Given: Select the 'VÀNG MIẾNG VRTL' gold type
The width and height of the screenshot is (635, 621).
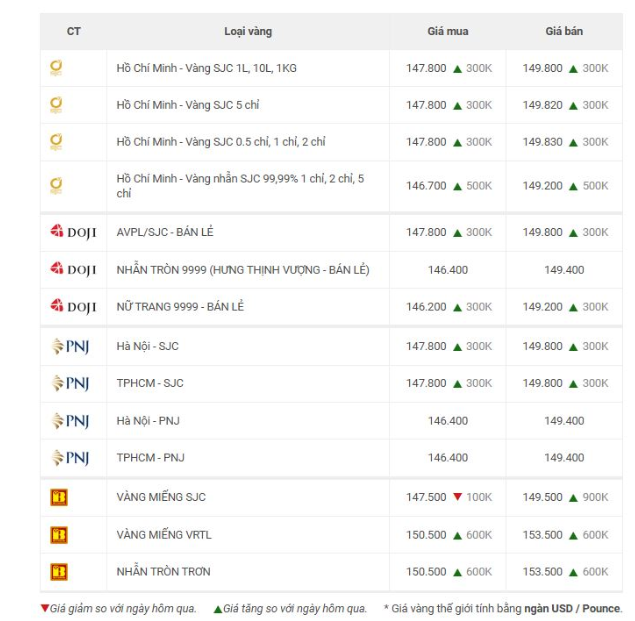Looking at the screenshot, I should point(164,535).
